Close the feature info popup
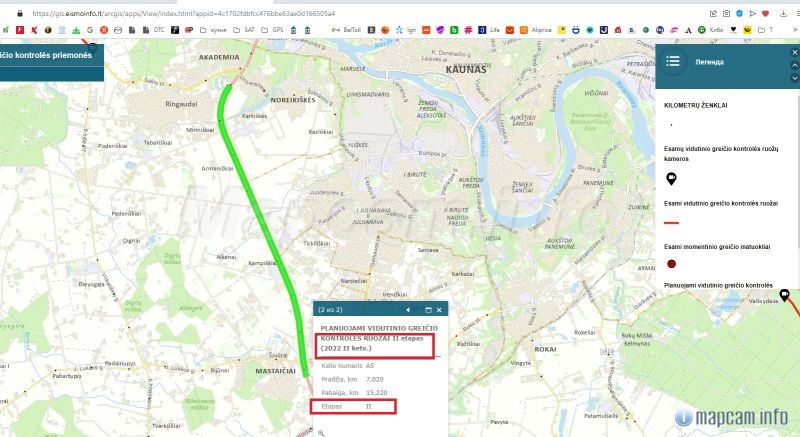This screenshot has height=437, width=800. click(x=440, y=310)
